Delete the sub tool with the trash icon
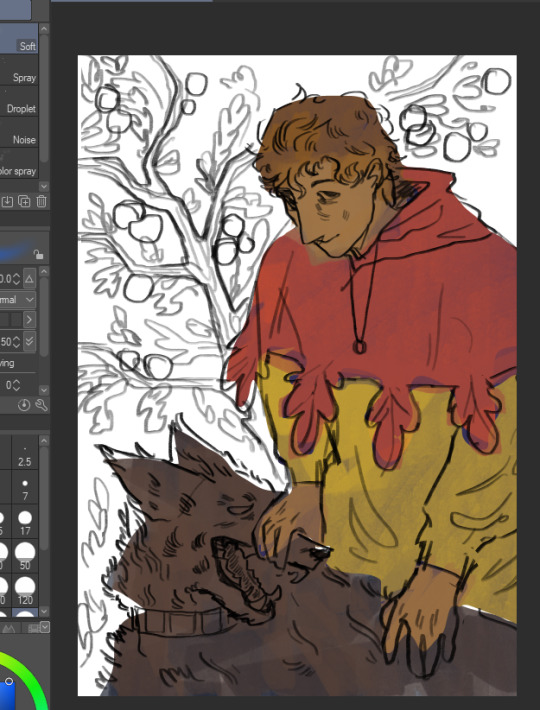 click(41, 201)
